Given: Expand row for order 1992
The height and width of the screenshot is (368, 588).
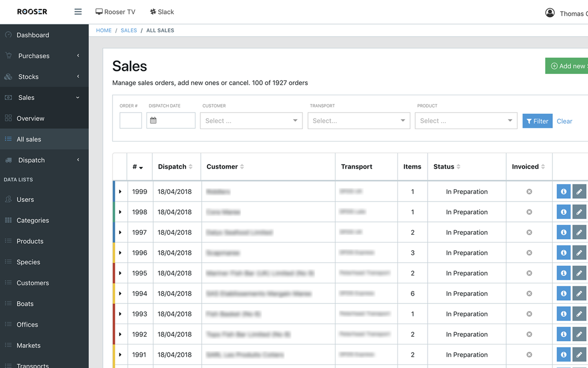Looking at the screenshot, I should 120,334.
